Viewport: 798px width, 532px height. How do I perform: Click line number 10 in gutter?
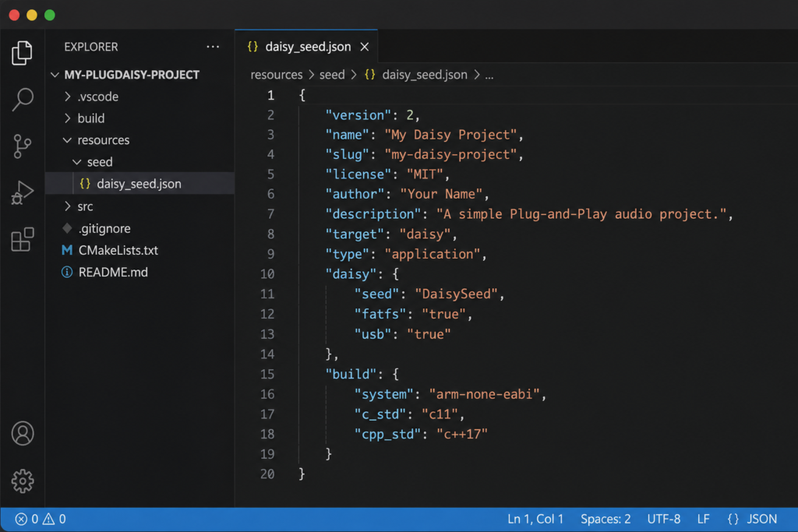267,274
